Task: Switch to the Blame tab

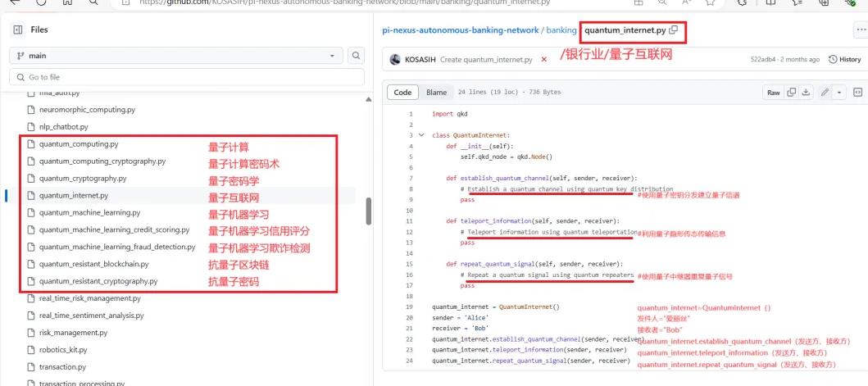Action: 436,93
